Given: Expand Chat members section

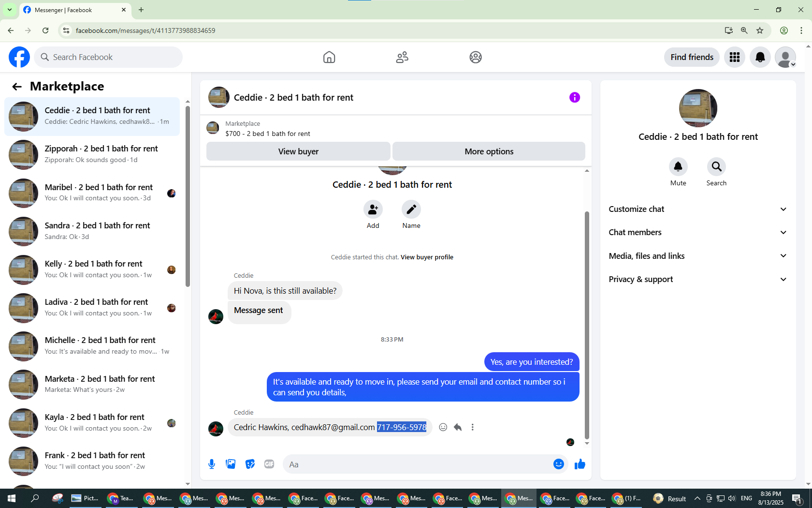Looking at the screenshot, I should (x=698, y=232).
